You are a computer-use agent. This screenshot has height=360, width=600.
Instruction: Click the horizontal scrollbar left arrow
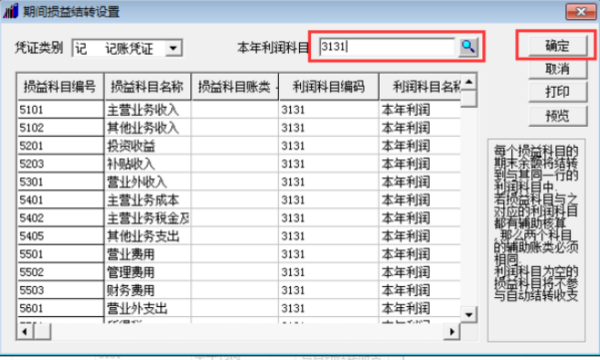coord(25,331)
